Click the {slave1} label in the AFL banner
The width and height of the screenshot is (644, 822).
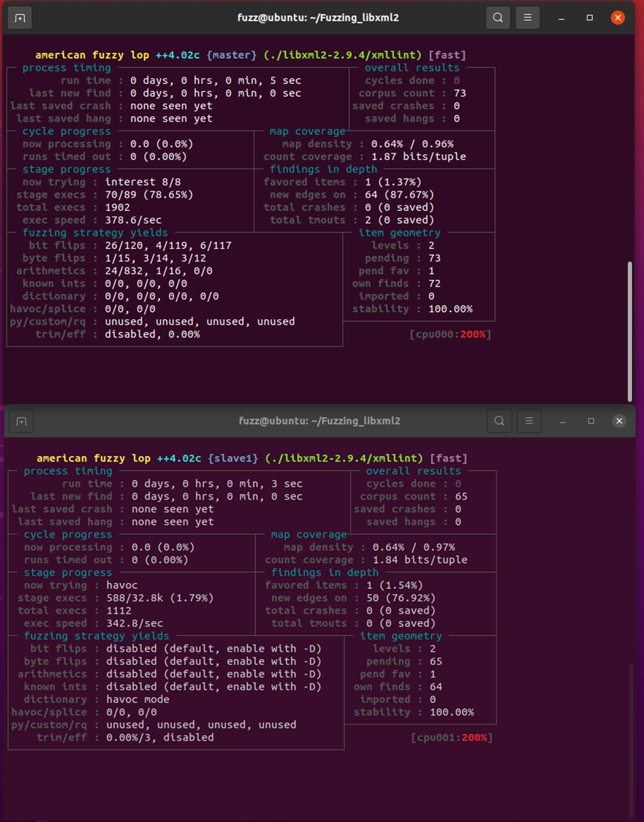[x=233, y=459]
